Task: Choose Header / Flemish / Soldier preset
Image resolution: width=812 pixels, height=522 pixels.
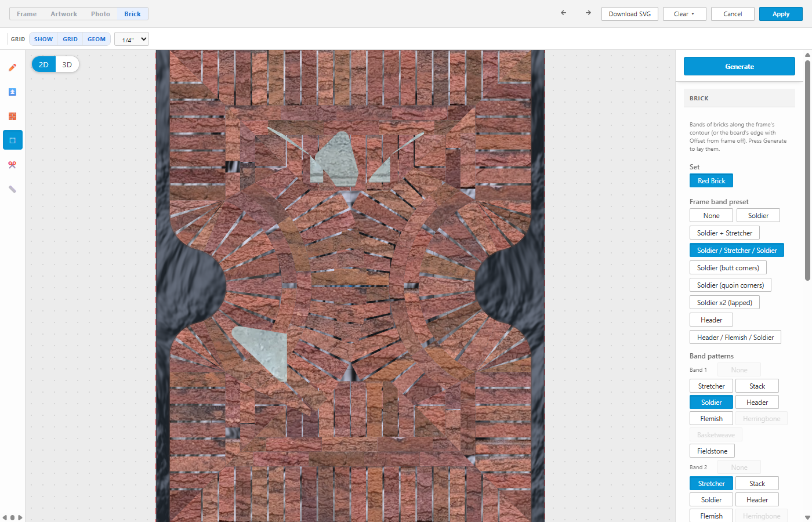Action: [735, 337]
